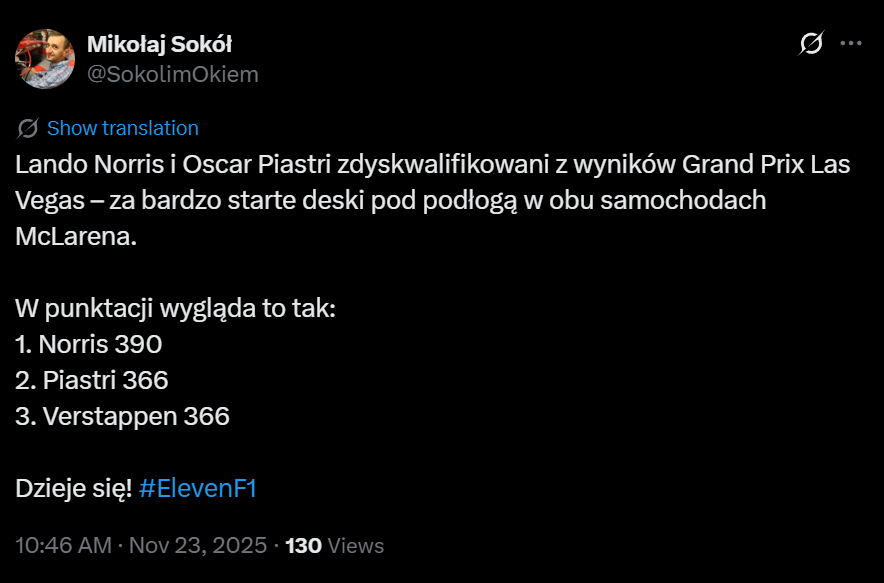The width and height of the screenshot is (884, 583).
Task: Click the Show translation link
Action: click(x=123, y=128)
